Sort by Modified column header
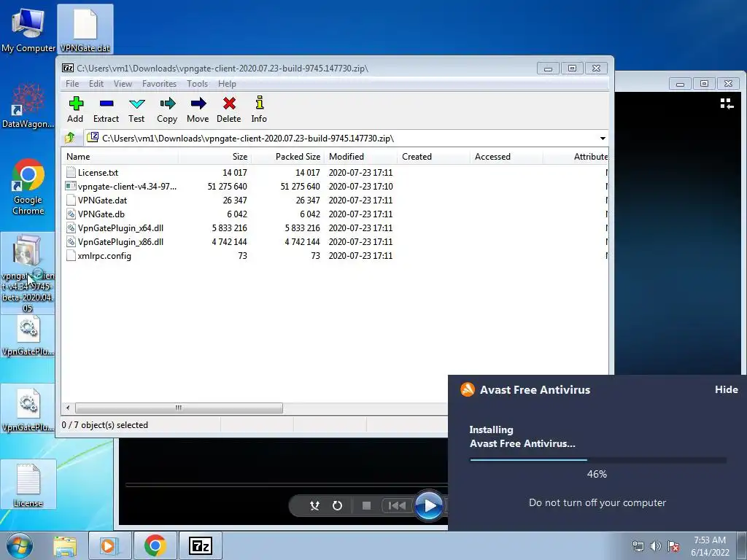Viewport: 747px width, 560px height. pos(360,157)
